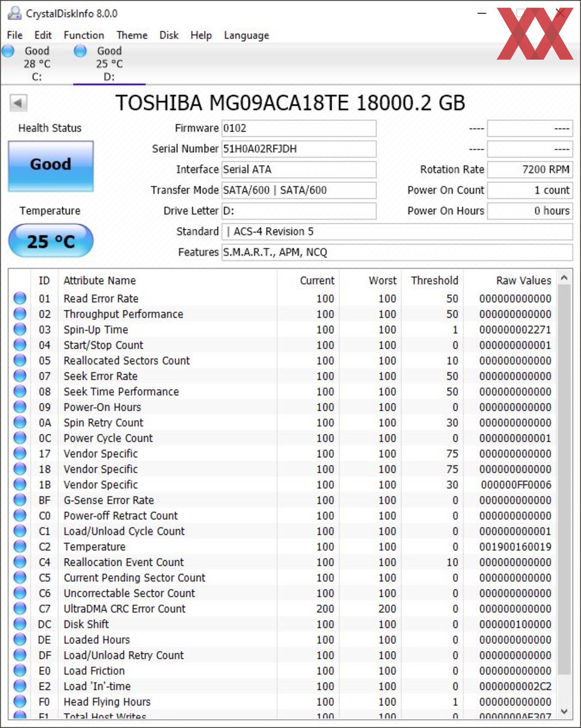Screen dimensions: 581x728
Task: Select the D: disk tab
Action: (x=109, y=64)
